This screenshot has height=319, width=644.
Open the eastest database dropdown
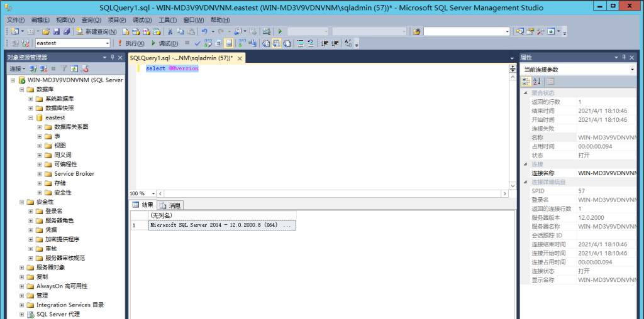click(x=107, y=43)
